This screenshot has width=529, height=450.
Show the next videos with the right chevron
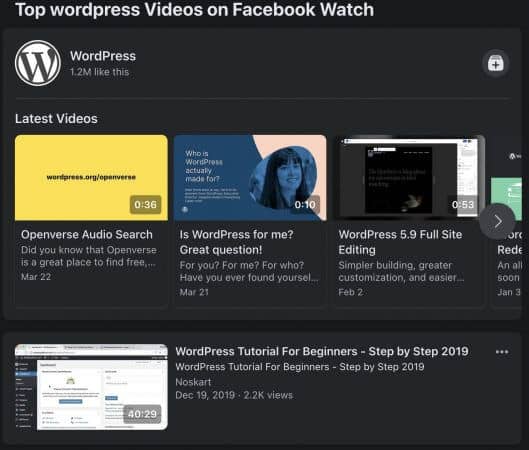pos(497,221)
